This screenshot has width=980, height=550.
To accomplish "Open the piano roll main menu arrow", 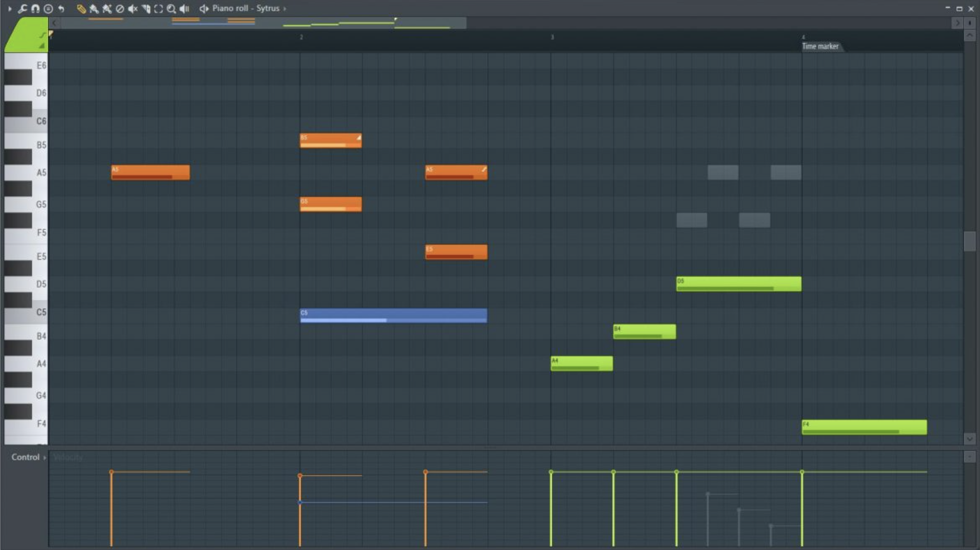I will (x=10, y=9).
